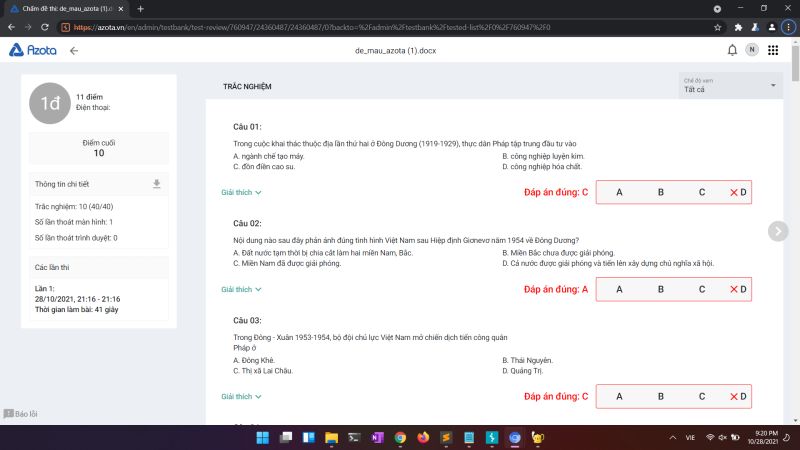Click browser forward arrow

(28, 28)
